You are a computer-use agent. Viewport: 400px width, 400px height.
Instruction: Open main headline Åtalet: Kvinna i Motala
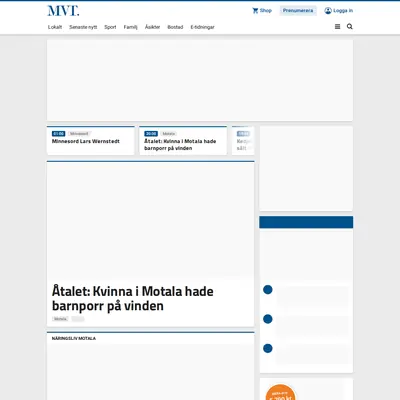tap(133, 298)
